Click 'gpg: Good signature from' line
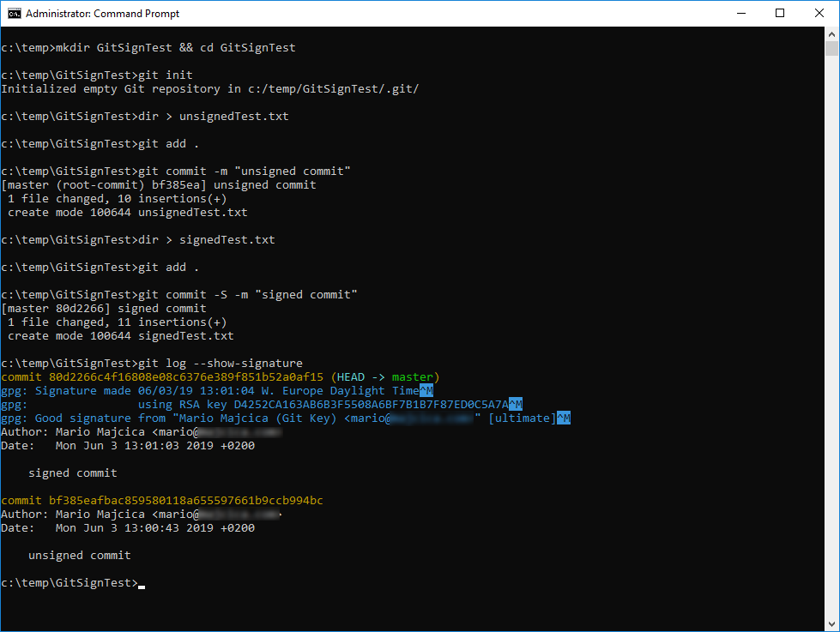840x632 pixels. (x=286, y=418)
